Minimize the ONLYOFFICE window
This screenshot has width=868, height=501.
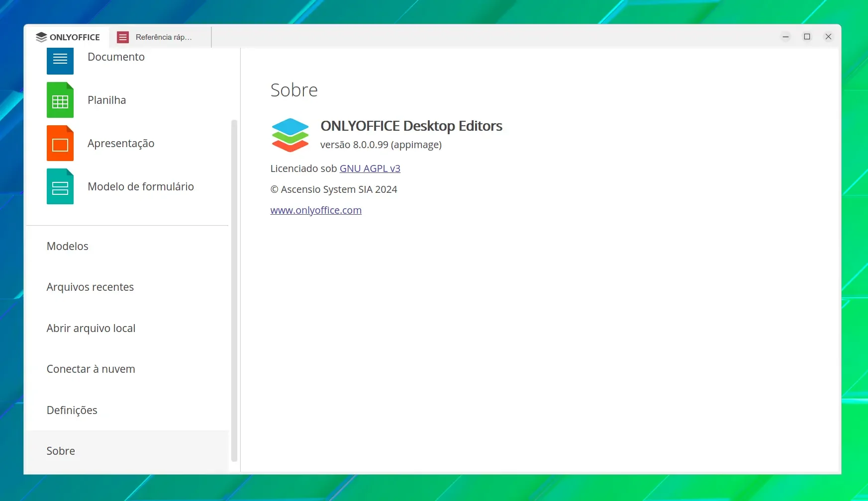pyautogui.click(x=786, y=37)
